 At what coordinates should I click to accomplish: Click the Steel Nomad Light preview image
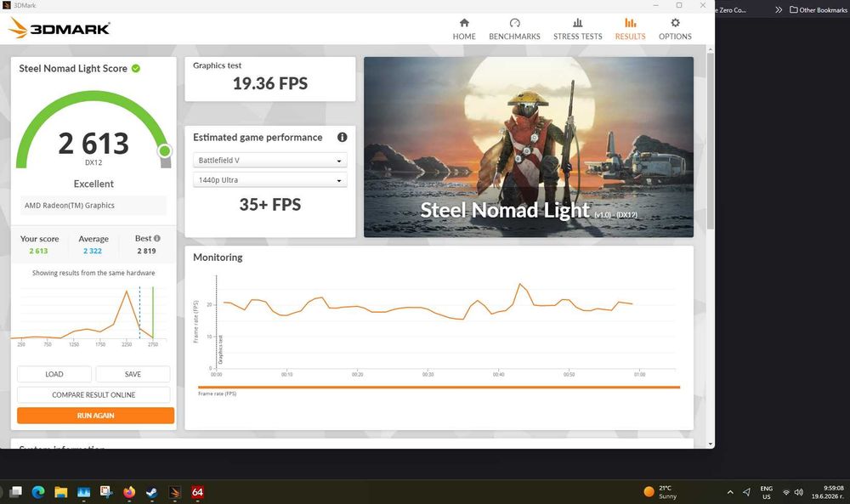529,147
